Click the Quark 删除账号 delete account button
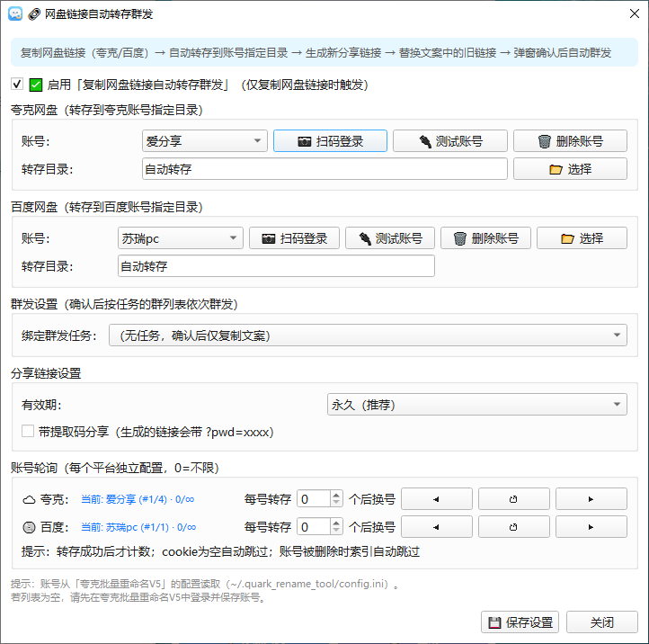Screen dimensions: 649x644 coord(570,141)
